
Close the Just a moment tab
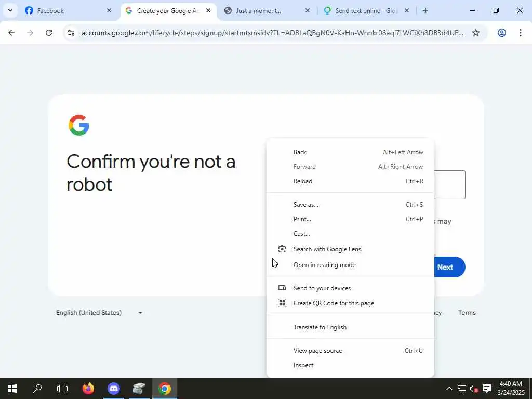click(308, 10)
